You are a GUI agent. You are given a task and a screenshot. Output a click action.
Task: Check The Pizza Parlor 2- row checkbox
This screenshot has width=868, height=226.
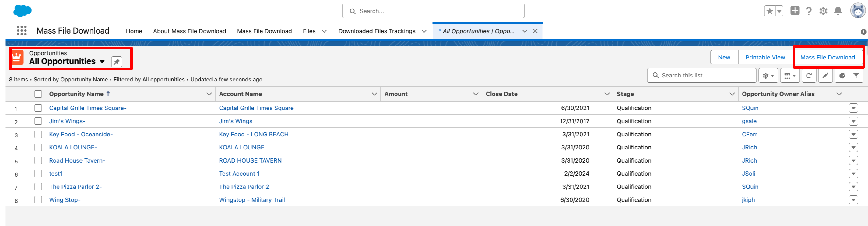tap(38, 187)
